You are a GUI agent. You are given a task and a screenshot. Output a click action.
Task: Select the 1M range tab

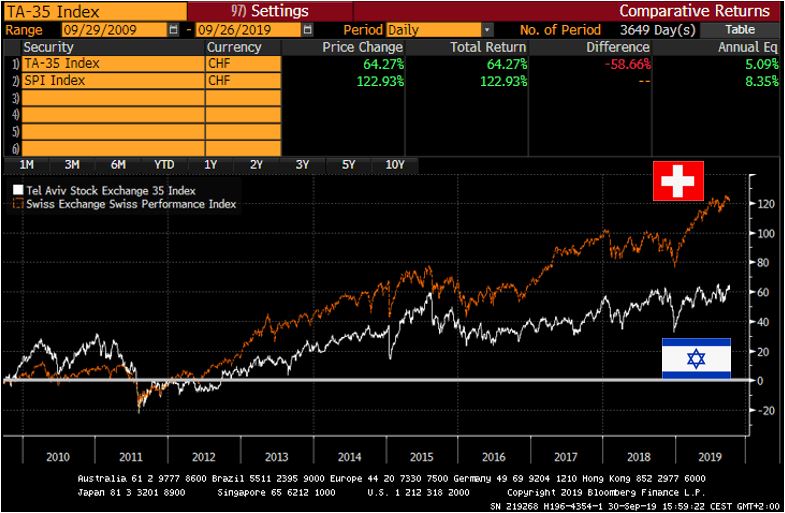click(26, 165)
